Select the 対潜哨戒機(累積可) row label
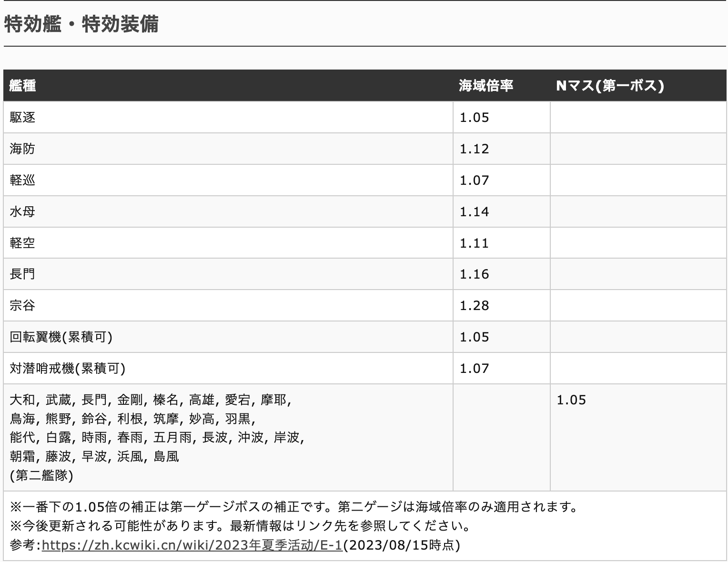This screenshot has width=728, height=562. [68, 369]
